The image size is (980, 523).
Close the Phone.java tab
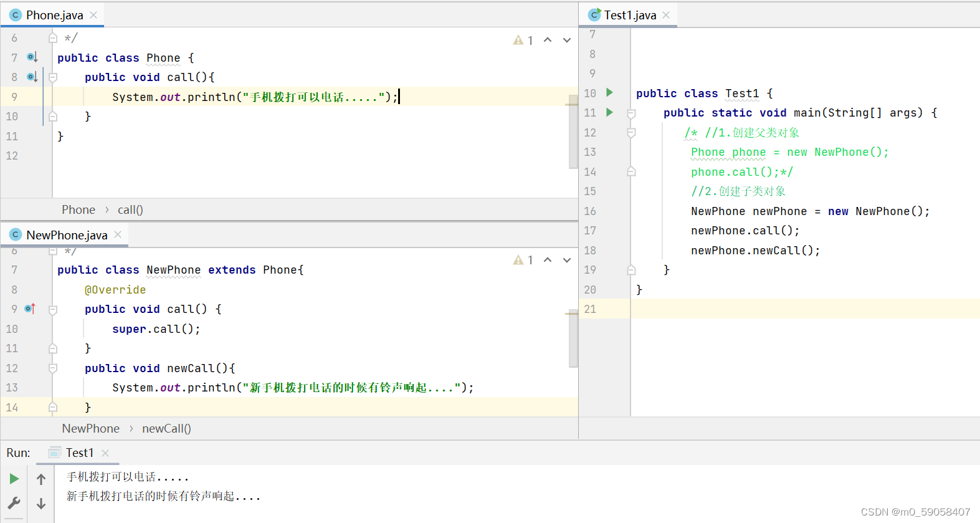pyautogui.click(x=93, y=15)
